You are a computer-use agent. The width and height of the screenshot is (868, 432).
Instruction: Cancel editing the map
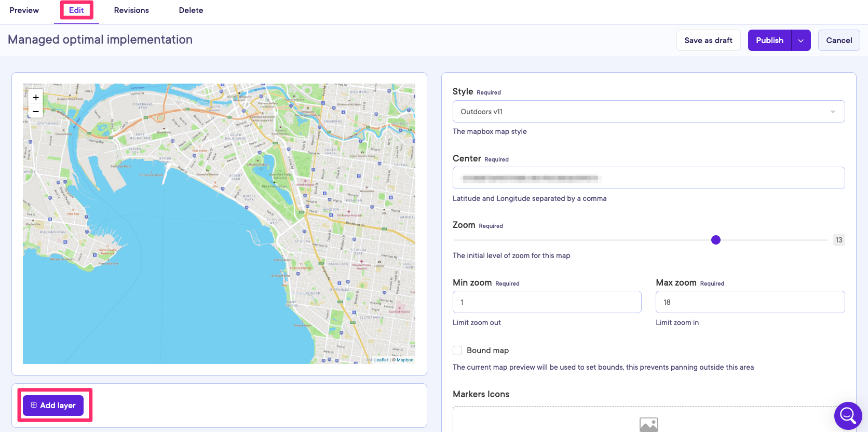pyautogui.click(x=838, y=40)
